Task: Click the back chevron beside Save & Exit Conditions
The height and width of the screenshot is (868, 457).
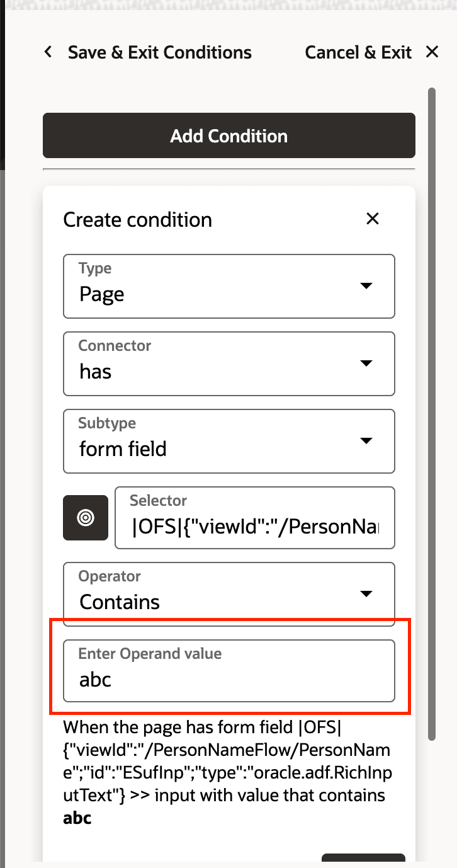Action: [x=48, y=52]
